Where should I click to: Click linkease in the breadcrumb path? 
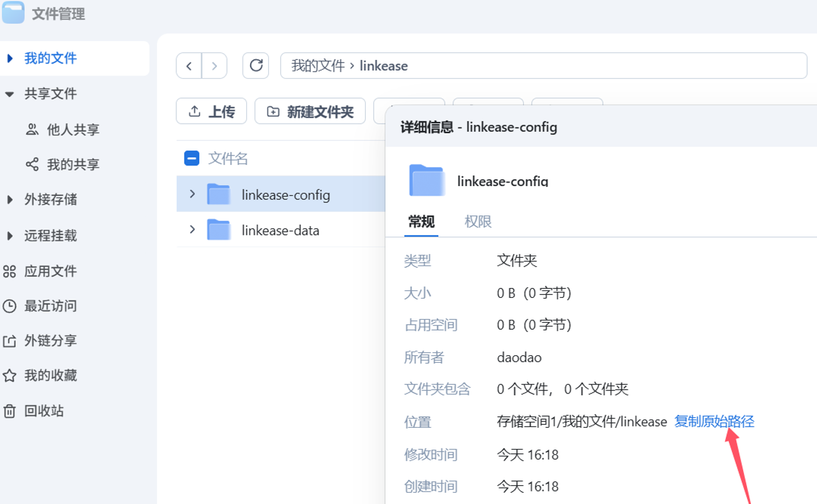click(x=384, y=66)
